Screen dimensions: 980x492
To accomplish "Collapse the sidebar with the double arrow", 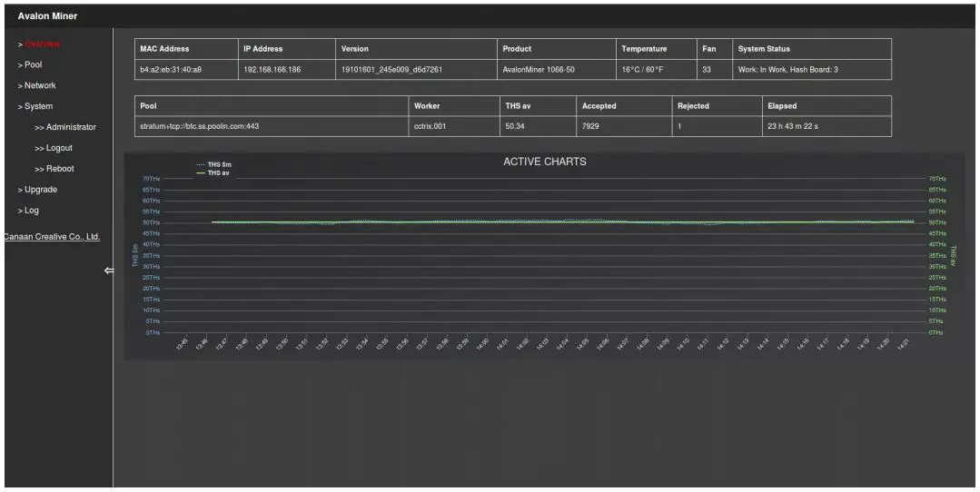I will coord(109,271).
